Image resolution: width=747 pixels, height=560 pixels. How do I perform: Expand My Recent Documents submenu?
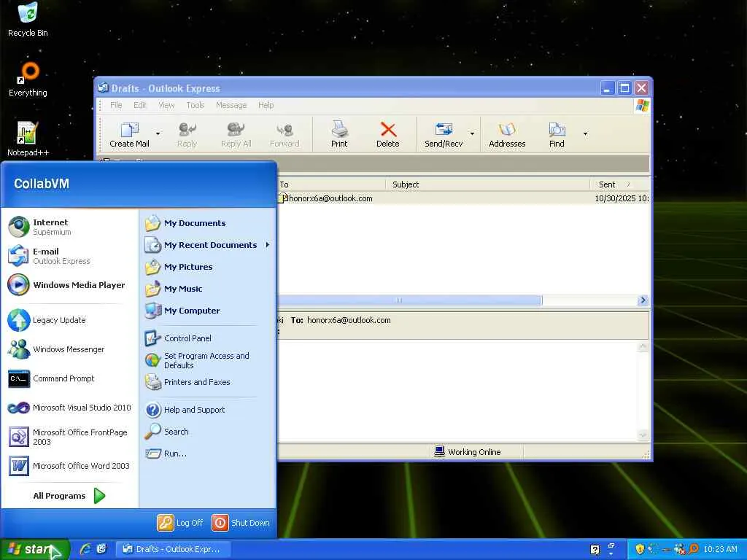click(206, 245)
